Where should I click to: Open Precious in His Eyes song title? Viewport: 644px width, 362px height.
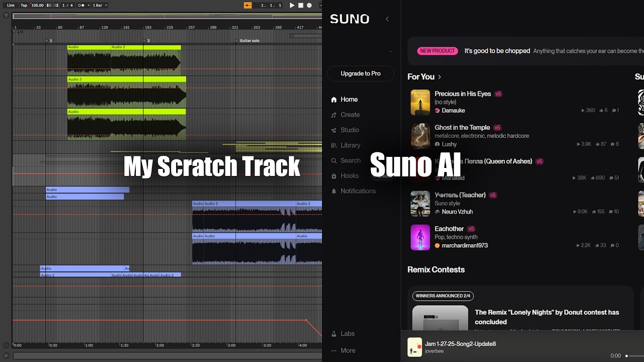point(463,94)
